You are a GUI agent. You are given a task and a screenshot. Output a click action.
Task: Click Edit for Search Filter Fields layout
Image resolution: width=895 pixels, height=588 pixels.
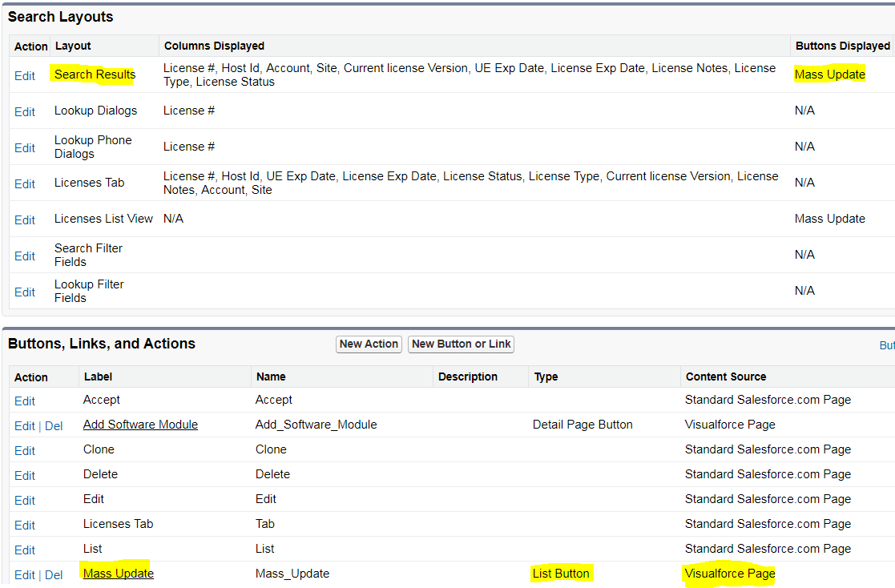(25, 256)
